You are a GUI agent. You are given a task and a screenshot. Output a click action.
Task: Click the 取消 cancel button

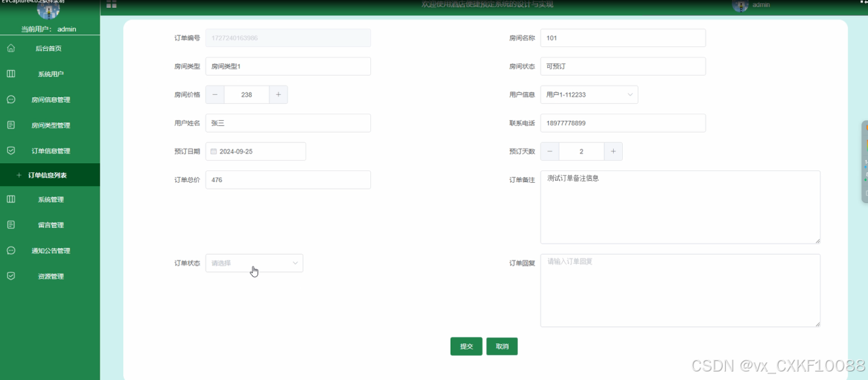pos(502,346)
